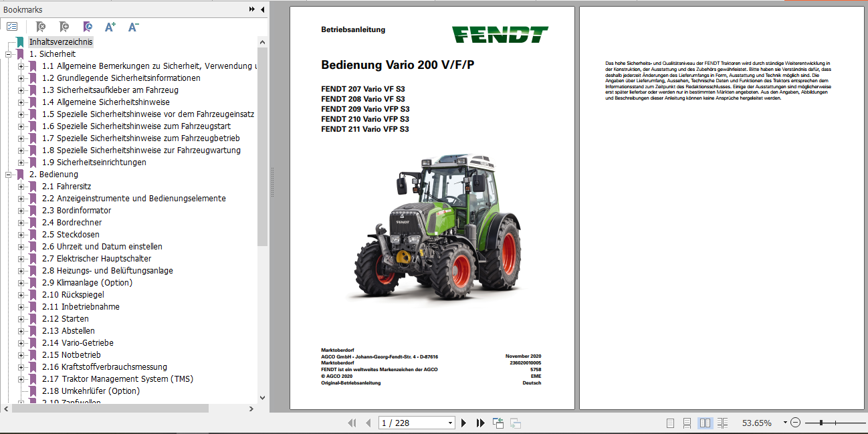Image resolution: width=868 pixels, height=434 pixels.
Task: Jump to 2.11 Inbetriebnahme bookmark
Action: point(80,307)
